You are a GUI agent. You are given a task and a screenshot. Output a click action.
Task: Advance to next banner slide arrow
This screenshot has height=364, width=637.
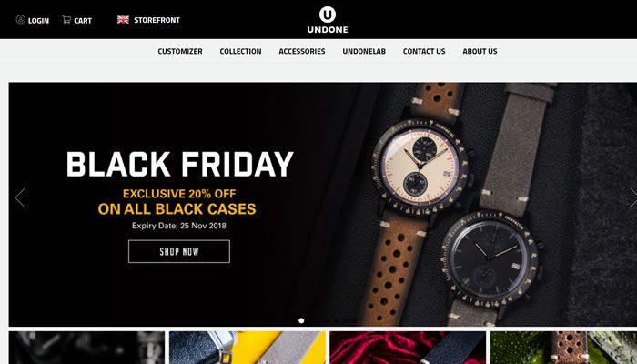point(633,197)
